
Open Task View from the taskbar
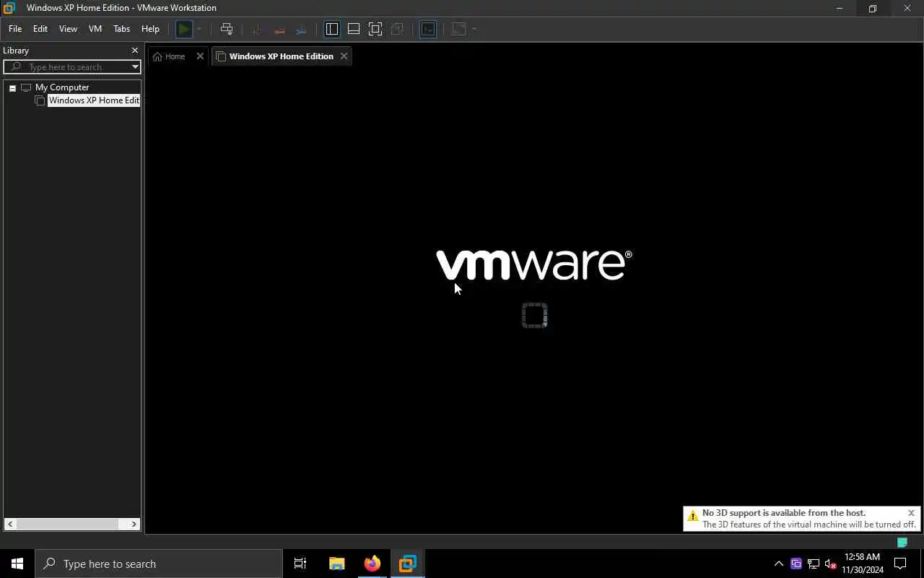click(300, 564)
